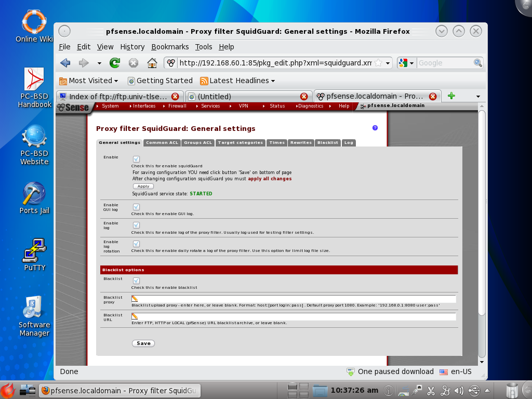Switch to the Blacklist tab
Image resolution: width=532 pixels, height=399 pixels.
328,143
